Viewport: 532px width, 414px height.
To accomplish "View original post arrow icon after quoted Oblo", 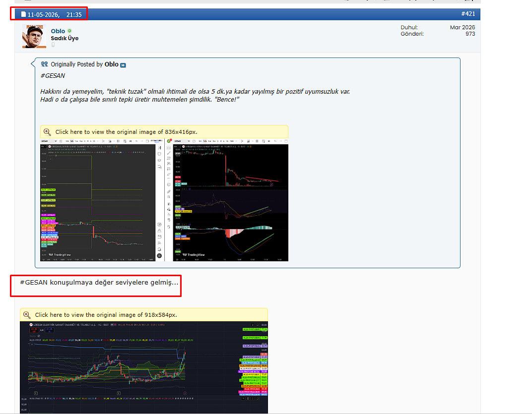I will tap(123, 65).
